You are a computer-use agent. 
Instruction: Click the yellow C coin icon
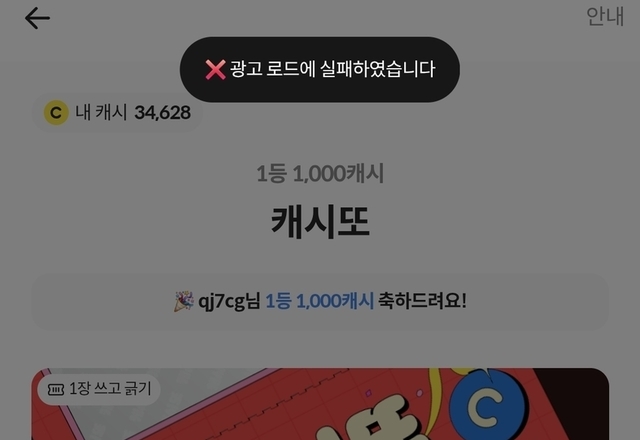[x=56, y=112]
